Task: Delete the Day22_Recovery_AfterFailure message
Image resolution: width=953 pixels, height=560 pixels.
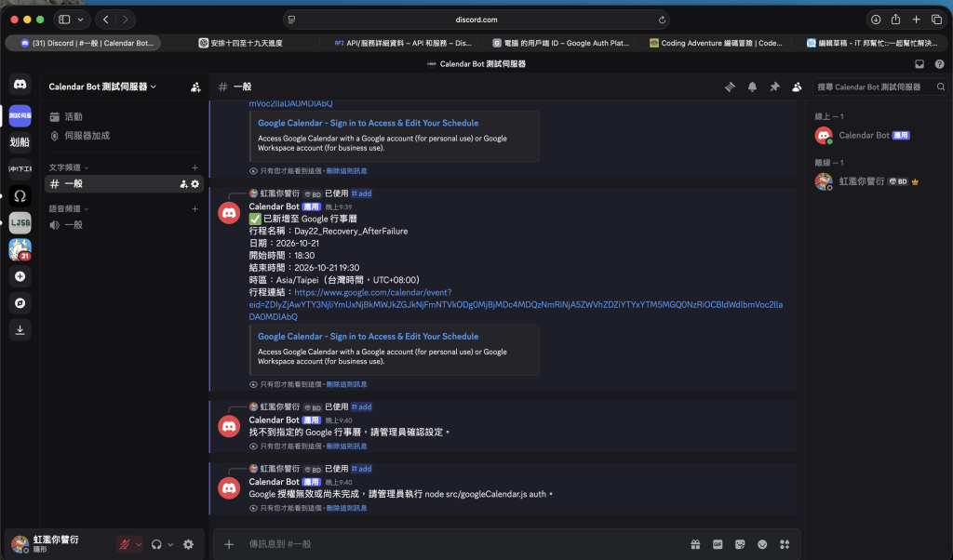Action: pyautogui.click(x=346, y=384)
